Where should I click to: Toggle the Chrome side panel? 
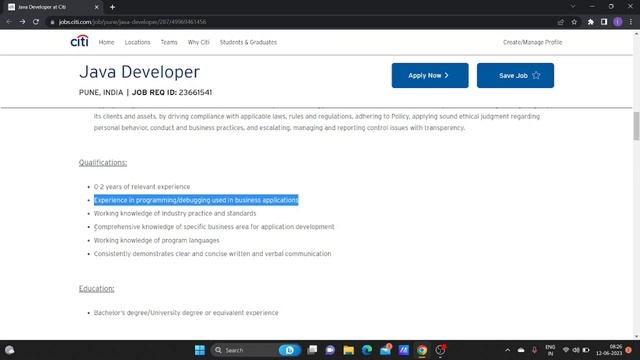pyautogui.click(x=604, y=22)
